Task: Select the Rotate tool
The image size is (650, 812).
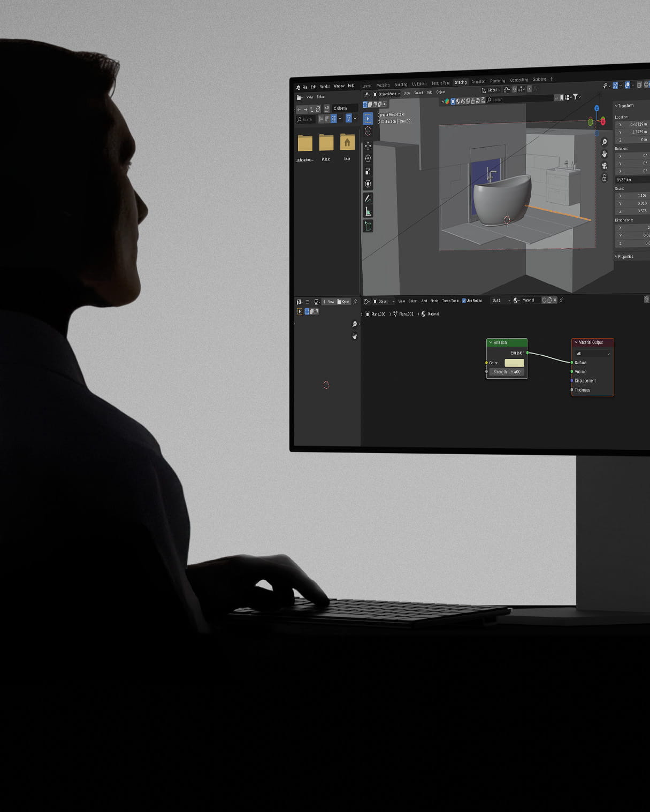Action: click(368, 158)
